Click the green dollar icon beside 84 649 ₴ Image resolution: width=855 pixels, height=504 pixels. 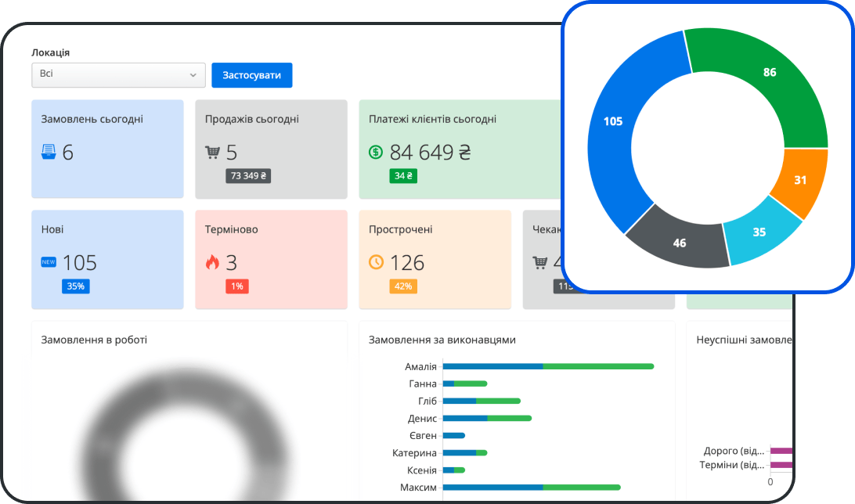click(x=376, y=152)
